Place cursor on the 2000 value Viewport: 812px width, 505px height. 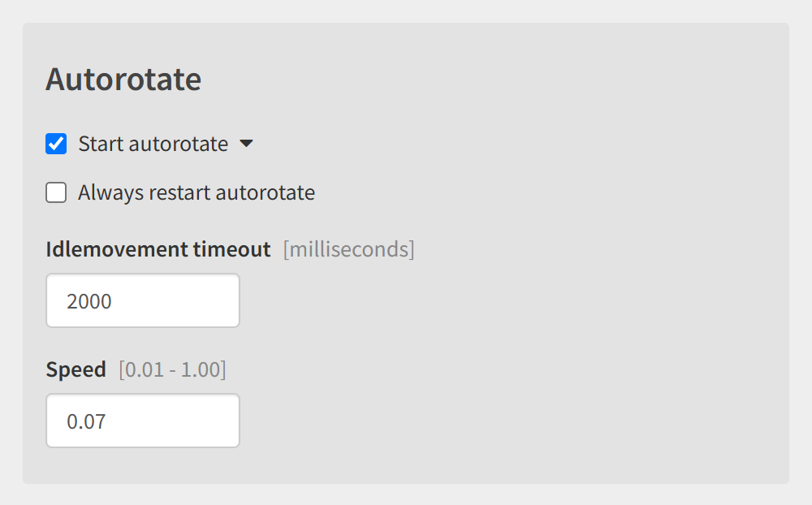89,301
